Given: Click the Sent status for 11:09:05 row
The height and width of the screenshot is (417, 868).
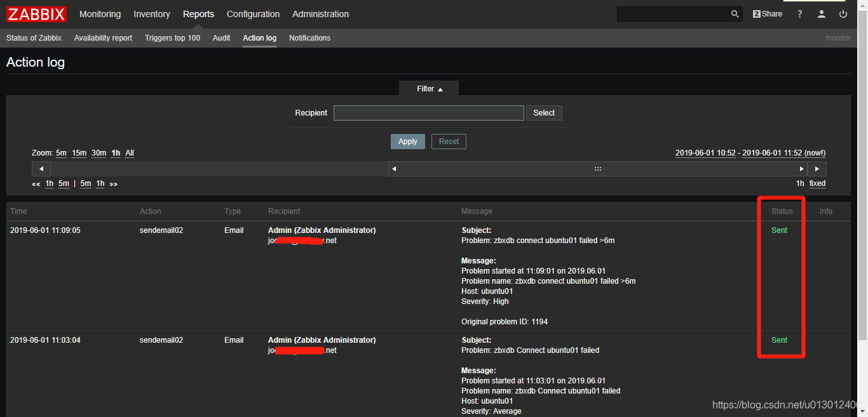Looking at the screenshot, I should [779, 230].
